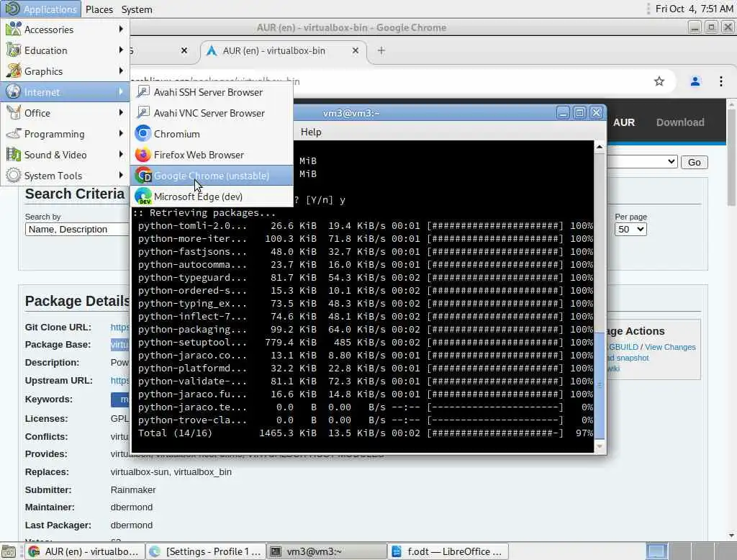Expand the Accessories submenu arrow
737x560 pixels.
tap(121, 30)
